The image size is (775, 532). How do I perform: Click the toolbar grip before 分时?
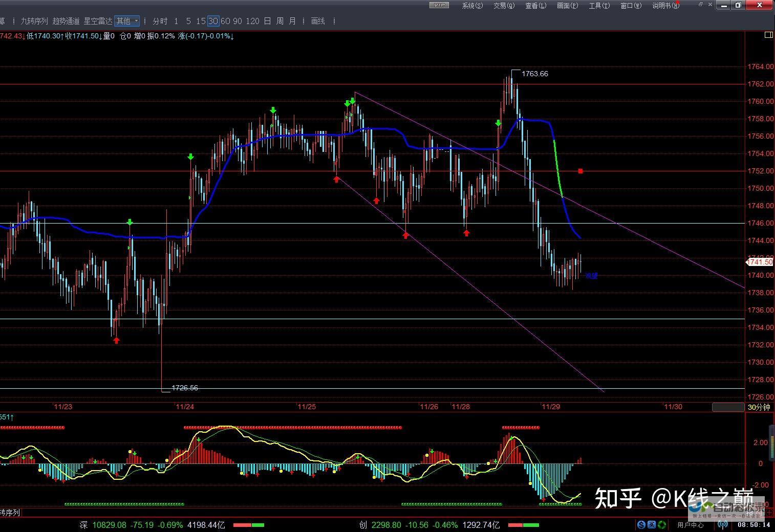click(146, 21)
